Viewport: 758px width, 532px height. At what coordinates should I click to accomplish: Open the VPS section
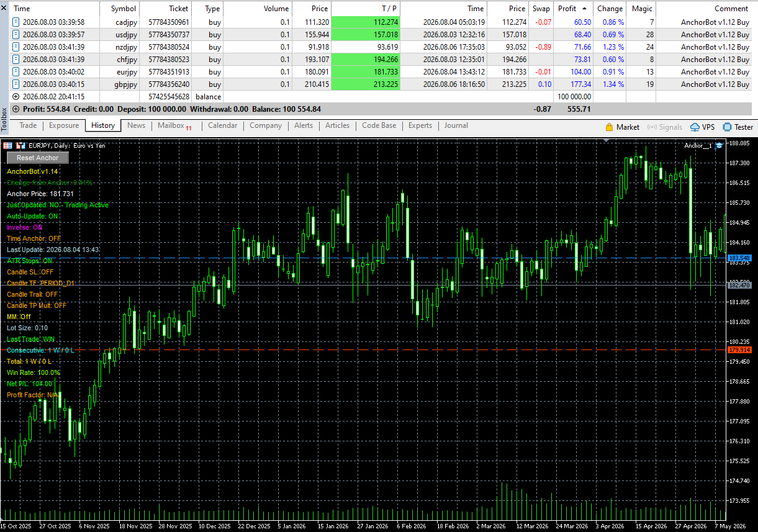[703, 127]
